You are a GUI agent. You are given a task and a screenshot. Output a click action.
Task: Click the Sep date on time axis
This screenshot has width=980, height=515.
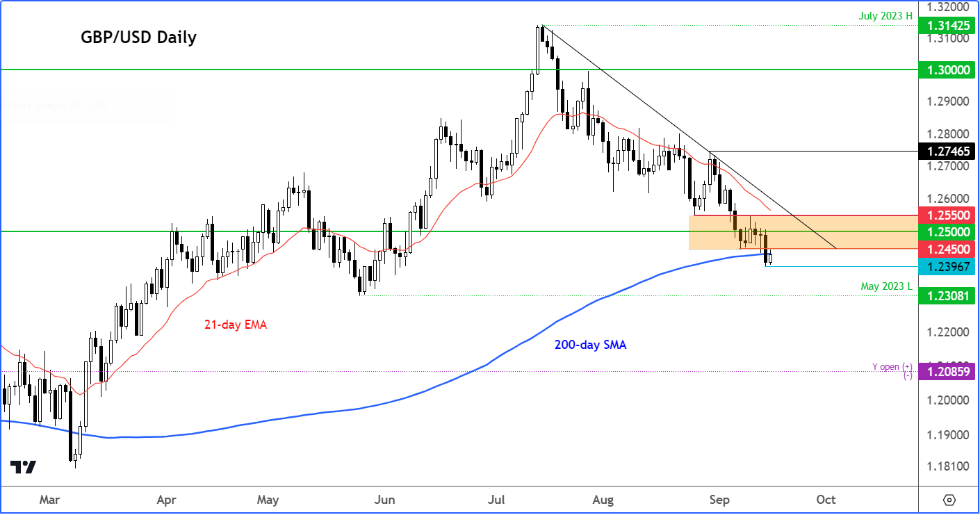click(x=719, y=500)
